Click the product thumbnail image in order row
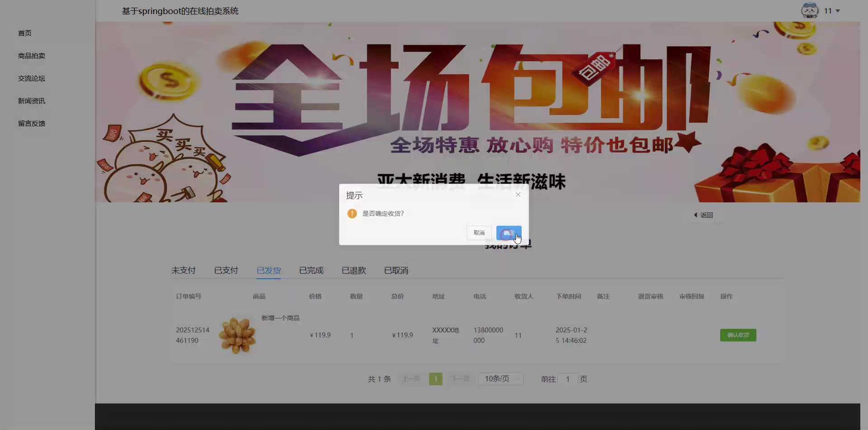The width and height of the screenshot is (868, 430). point(237,336)
